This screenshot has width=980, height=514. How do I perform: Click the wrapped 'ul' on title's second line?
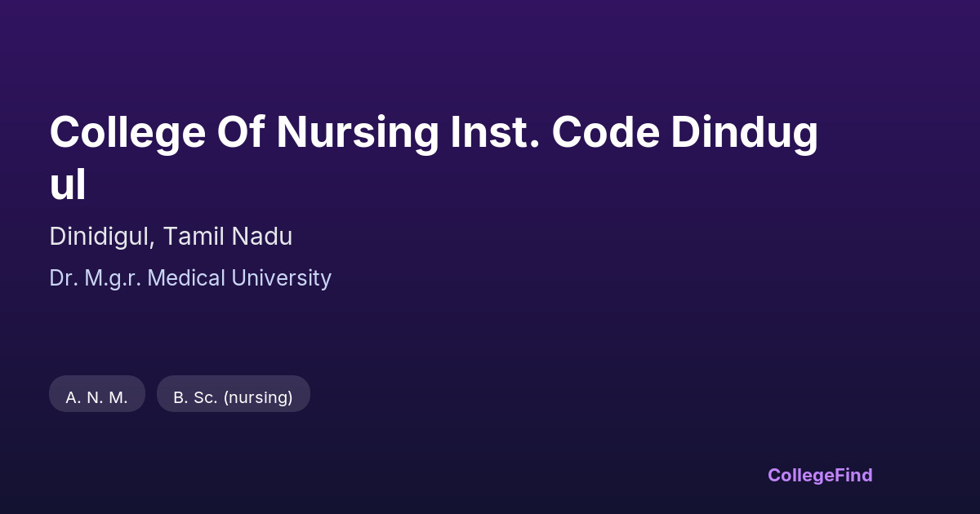[x=68, y=184]
